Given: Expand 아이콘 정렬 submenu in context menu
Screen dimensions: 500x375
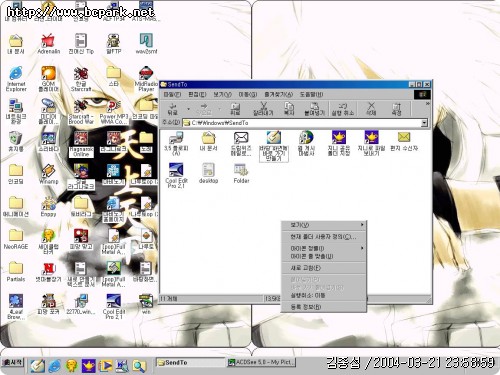Looking at the screenshot, I should coord(324,248).
